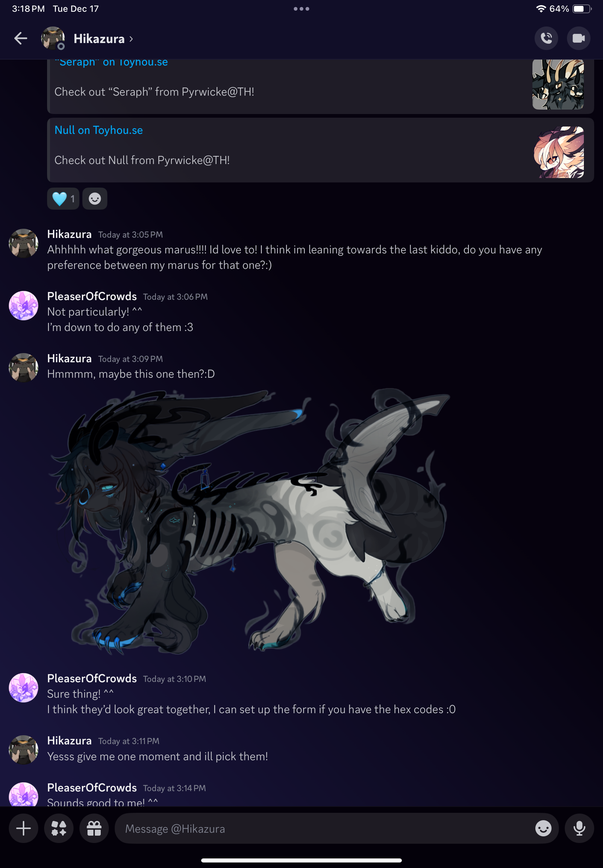Toggle the blue heart reaction
Image resolution: width=603 pixels, height=868 pixels.
[63, 199]
